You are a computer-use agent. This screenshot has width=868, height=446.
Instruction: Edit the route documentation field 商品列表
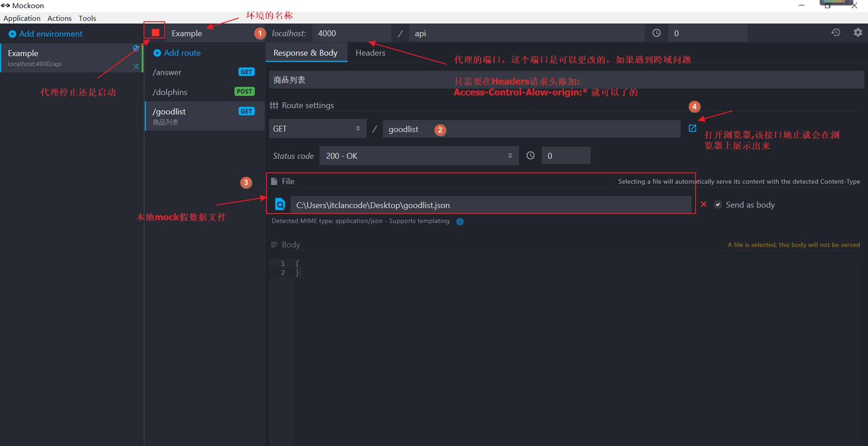tap(567, 80)
